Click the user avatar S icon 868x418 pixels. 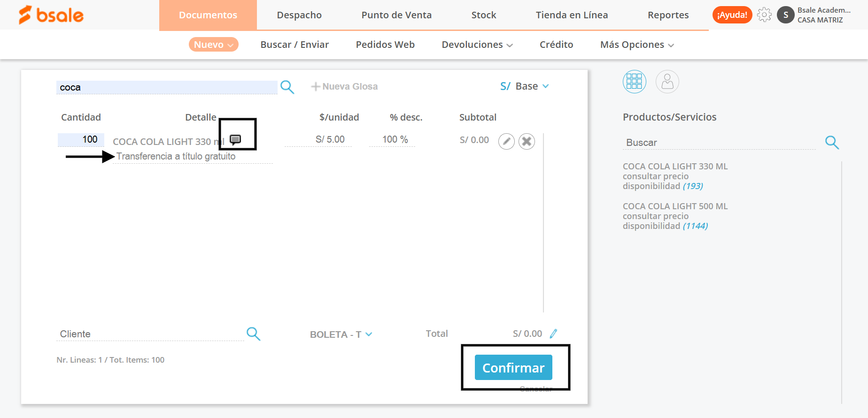(785, 15)
